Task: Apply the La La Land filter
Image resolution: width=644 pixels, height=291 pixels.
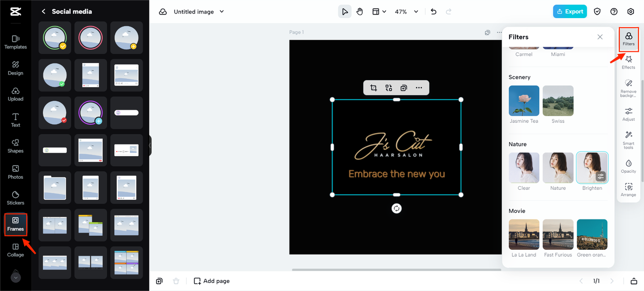Action: (x=524, y=235)
